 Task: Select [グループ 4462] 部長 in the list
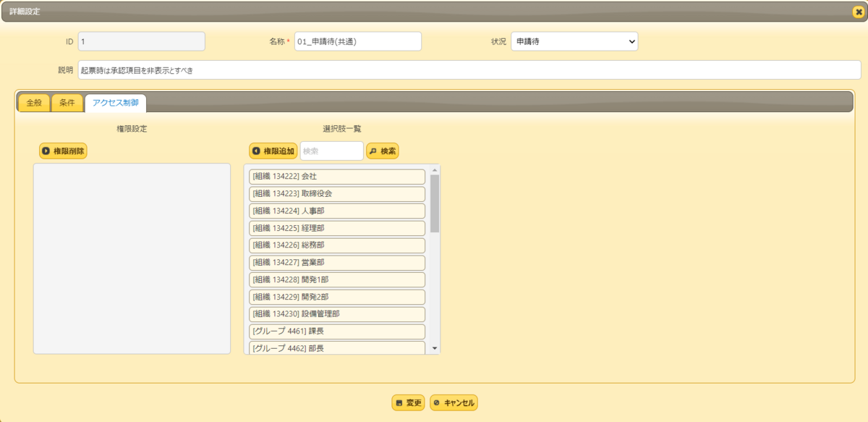click(x=337, y=348)
